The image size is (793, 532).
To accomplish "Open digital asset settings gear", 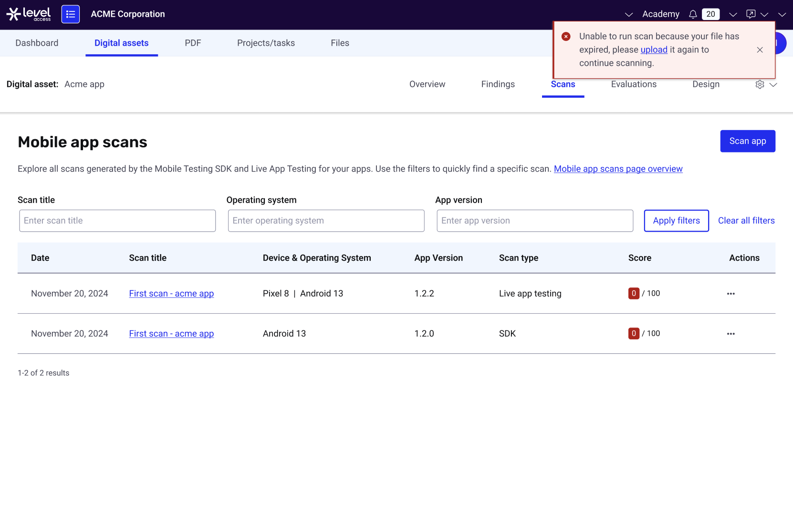I will click(x=760, y=84).
